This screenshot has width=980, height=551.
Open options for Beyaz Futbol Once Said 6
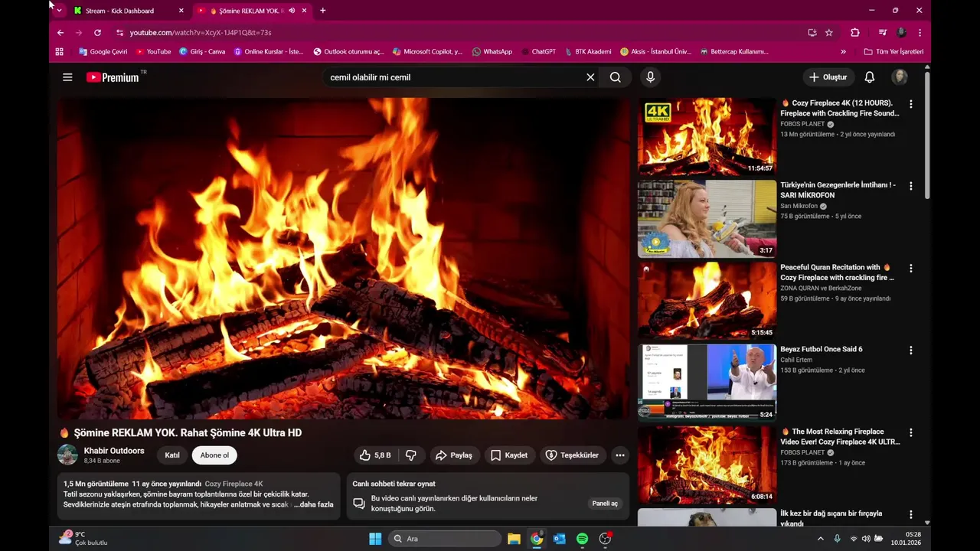click(x=910, y=350)
